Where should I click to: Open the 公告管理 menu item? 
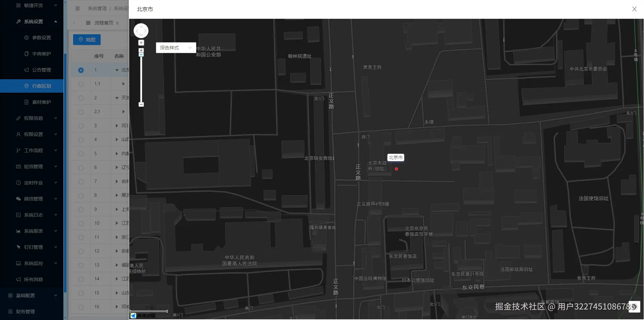32,70
